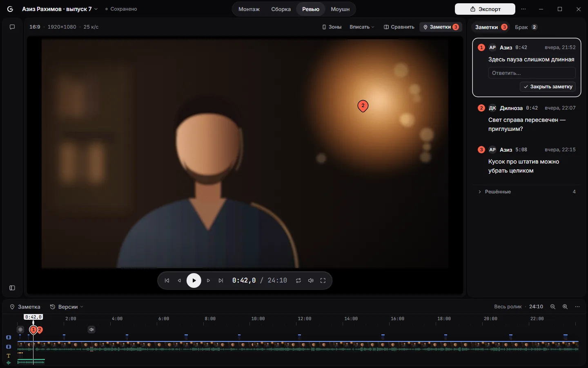The image size is (588, 368).
Task: Start playback with the play button
Action: [194, 280]
